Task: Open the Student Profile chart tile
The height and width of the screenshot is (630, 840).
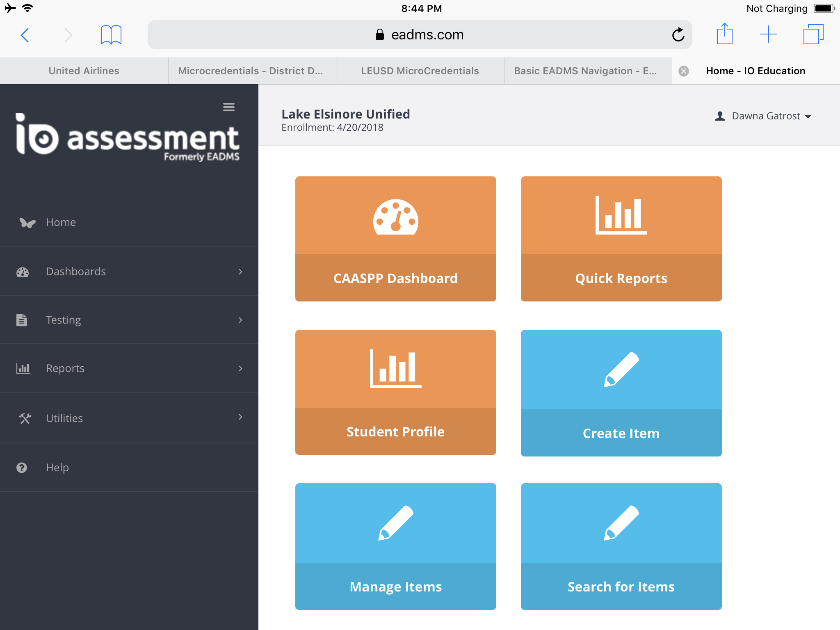Action: coord(395,392)
